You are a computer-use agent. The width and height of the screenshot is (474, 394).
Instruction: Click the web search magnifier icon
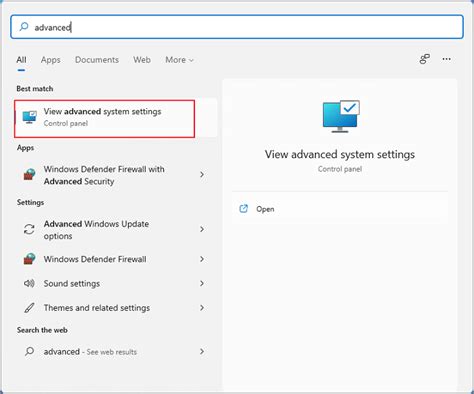point(29,351)
